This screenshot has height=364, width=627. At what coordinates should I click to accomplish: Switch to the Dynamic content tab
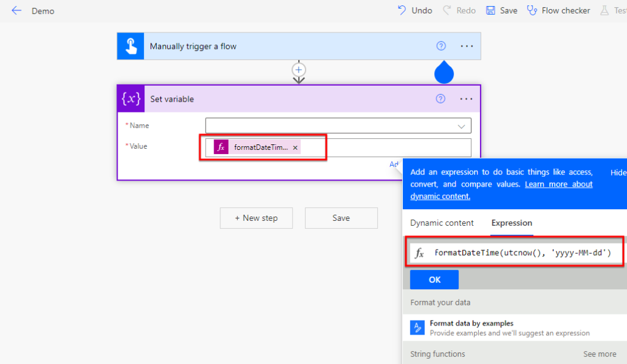442,223
